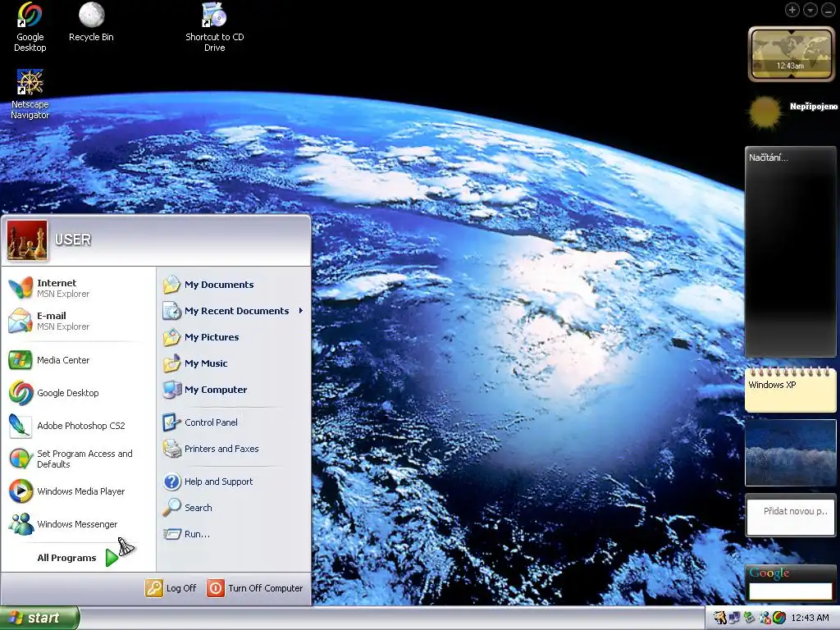Image resolution: width=840 pixels, height=630 pixels.
Task: Click the Start button on taskbar
Action: coord(39,618)
